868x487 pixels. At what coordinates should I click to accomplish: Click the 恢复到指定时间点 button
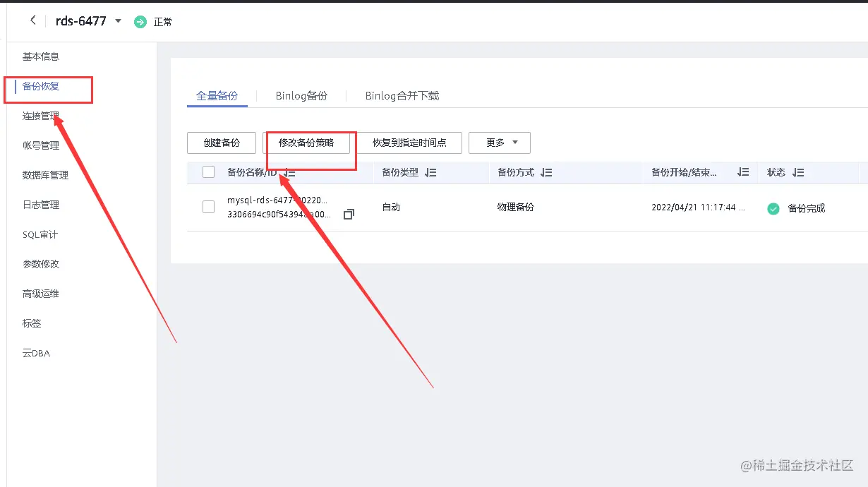tap(409, 143)
